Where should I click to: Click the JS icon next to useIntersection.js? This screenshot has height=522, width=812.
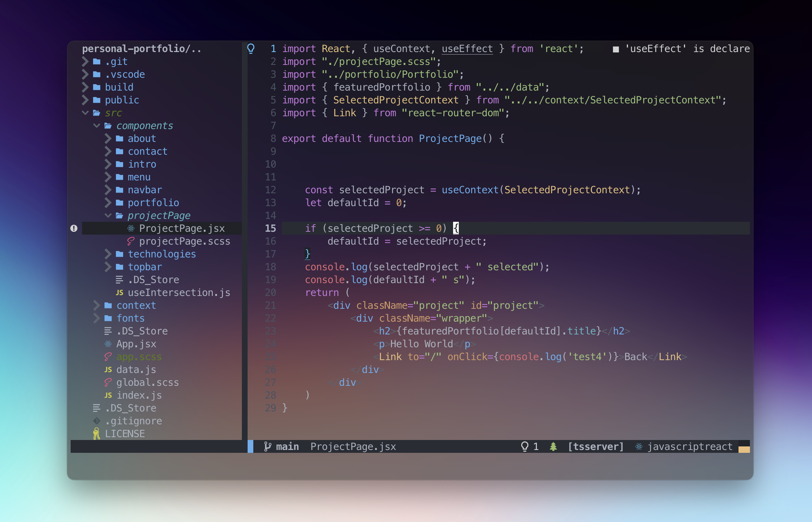pos(120,293)
